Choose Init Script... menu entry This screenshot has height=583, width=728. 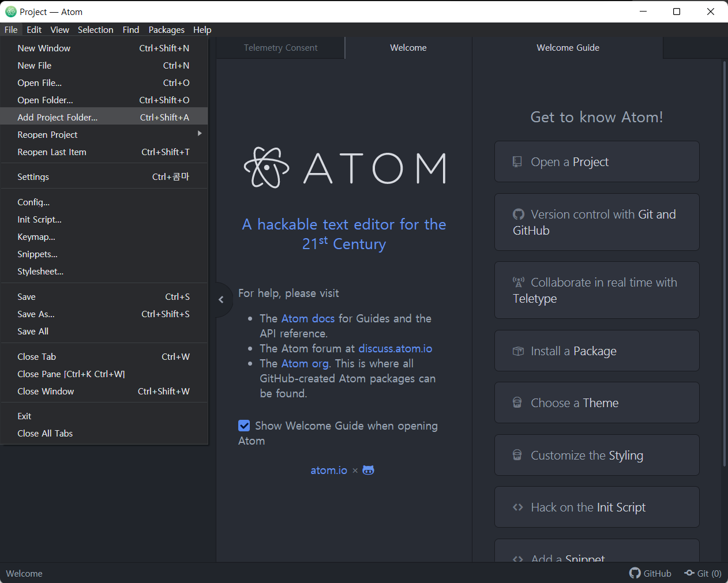104,220
